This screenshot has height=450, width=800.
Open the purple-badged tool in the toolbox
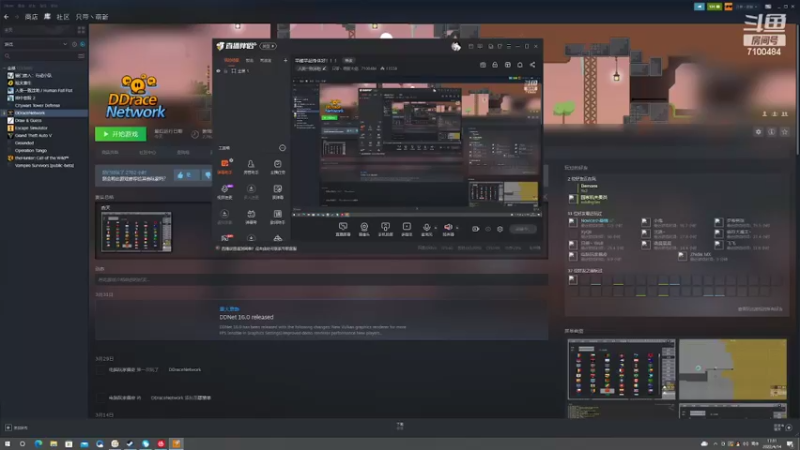point(224,191)
